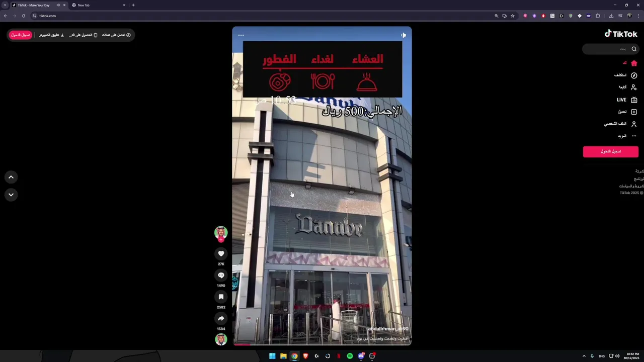Expand the system tray hidden icons chevron
The image size is (644, 362).
tap(584, 356)
